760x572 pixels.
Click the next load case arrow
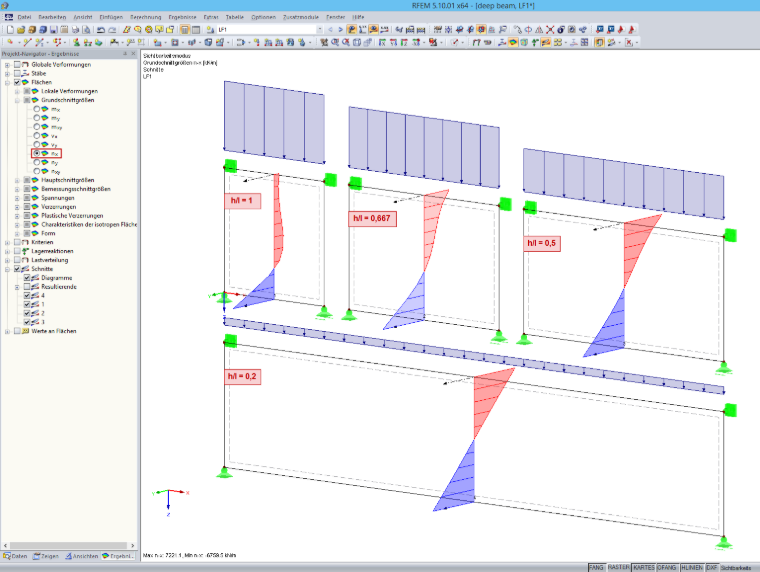click(x=340, y=30)
